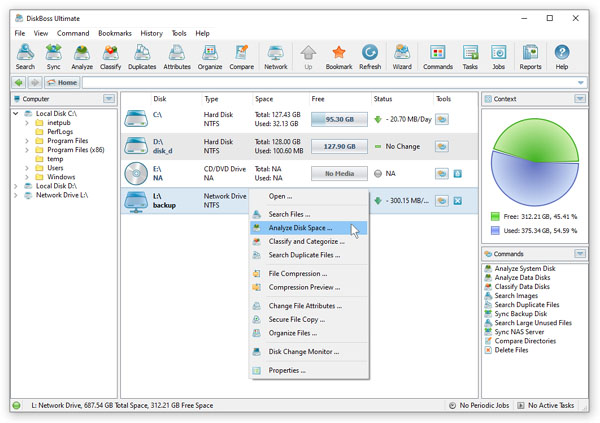Select Disk Change Monitor in context menu
Screen dimensions: 600x423
coord(308,351)
